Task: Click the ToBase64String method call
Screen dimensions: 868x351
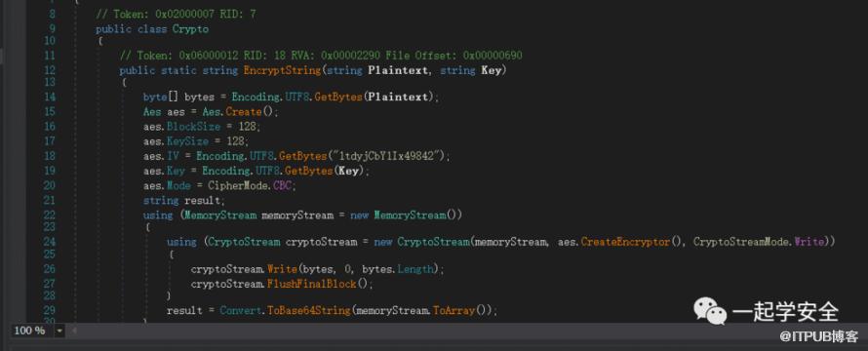Action: (x=309, y=311)
